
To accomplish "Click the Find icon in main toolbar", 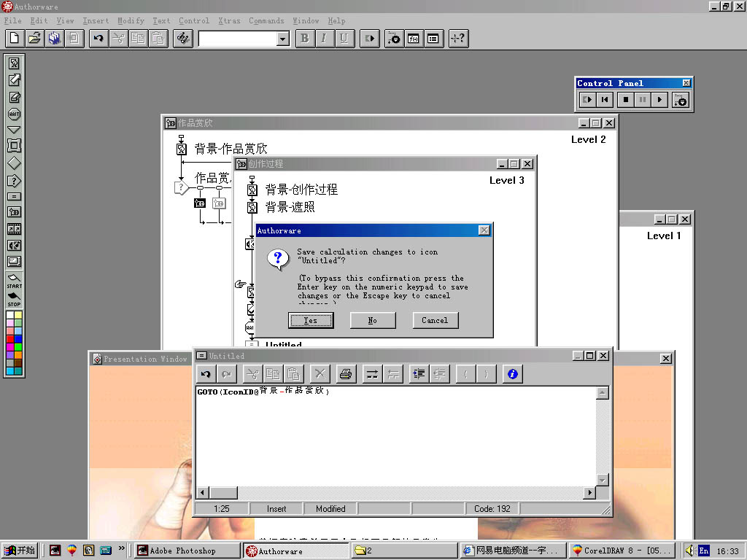I will [183, 38].
